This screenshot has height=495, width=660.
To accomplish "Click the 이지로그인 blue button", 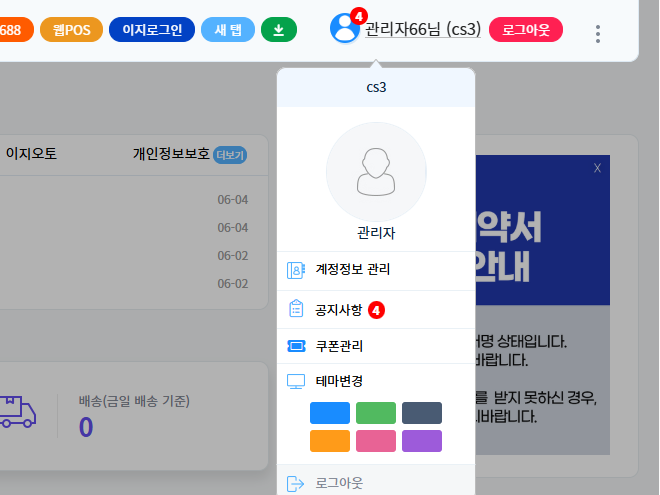I will point(152,30).
